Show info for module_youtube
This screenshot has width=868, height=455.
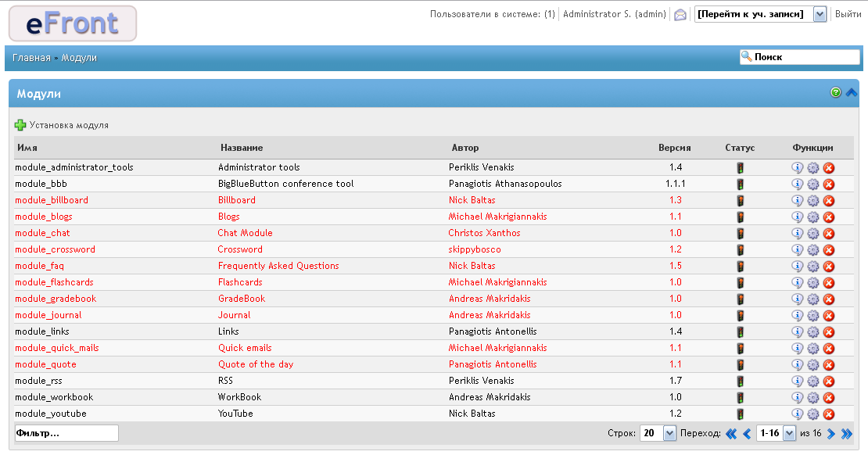click(x=797, y=414)
